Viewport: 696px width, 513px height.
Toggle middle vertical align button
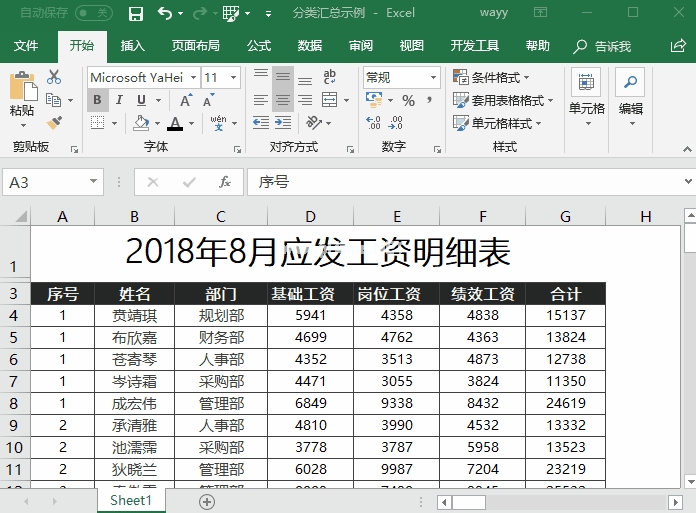pyautogui.click(x=283, y=77)
